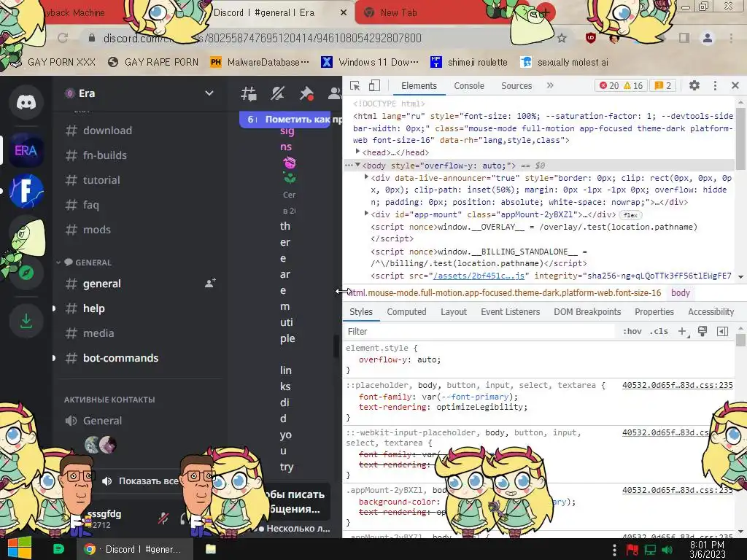747x560 pixels.
Task: Open pinned messages pin icon
Action: click(x=306, y=93)
